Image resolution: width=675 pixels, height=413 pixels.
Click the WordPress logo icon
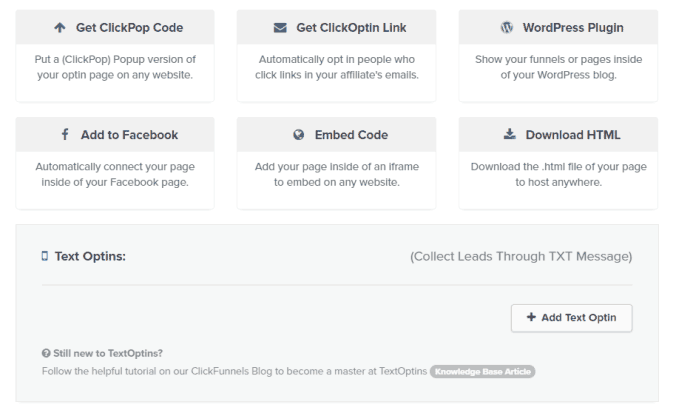[507, 28]
